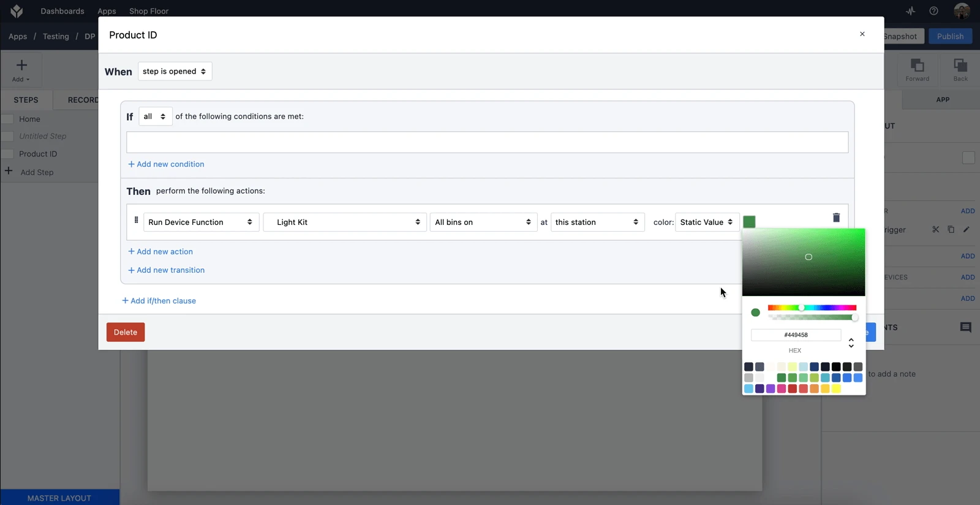
Task: Pick the indigo preset swatch
Action: (x=759, y=389)
